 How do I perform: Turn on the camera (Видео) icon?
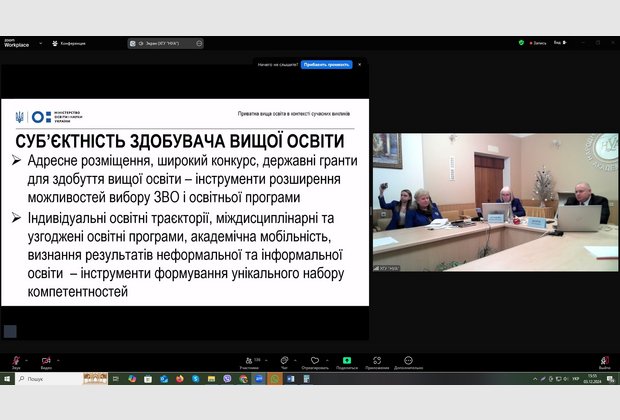click(x=46, y=360)
